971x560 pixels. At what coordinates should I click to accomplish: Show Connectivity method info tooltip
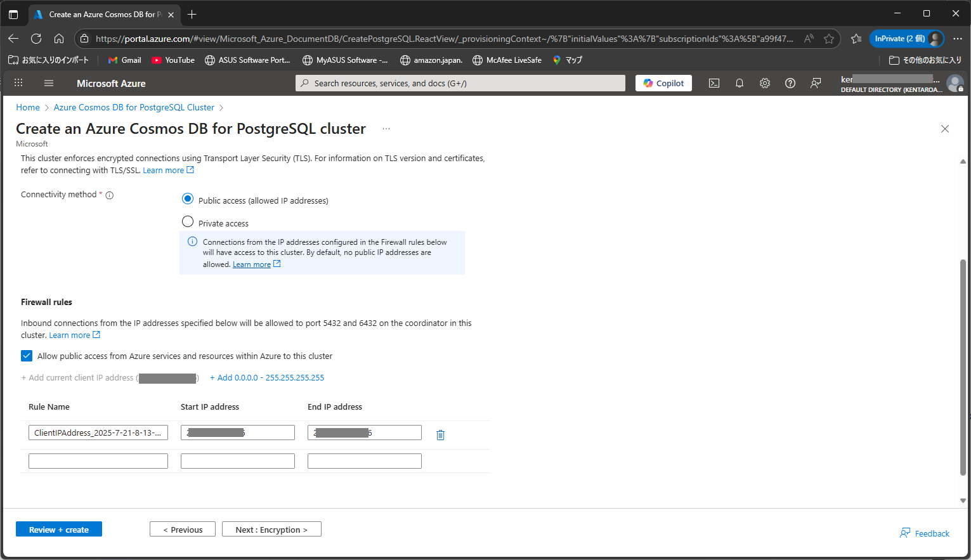point(110,195)
